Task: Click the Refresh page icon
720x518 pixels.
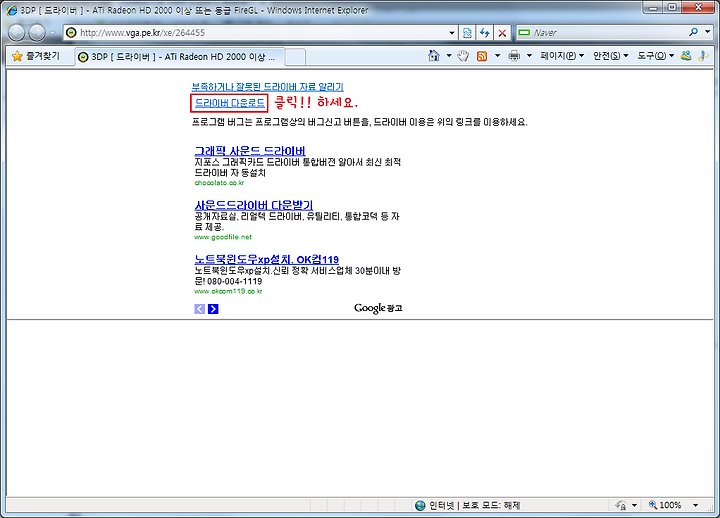Action: click(484, 33)
